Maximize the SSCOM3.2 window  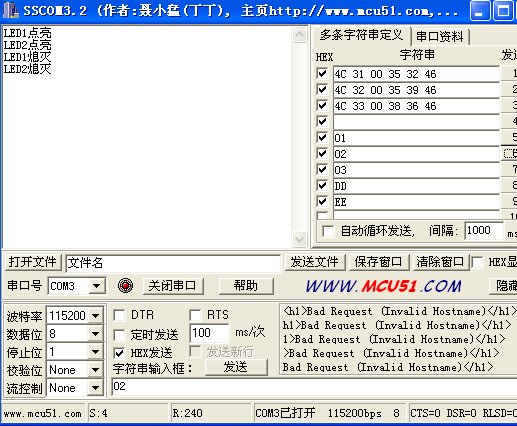[x=503, y=10]
